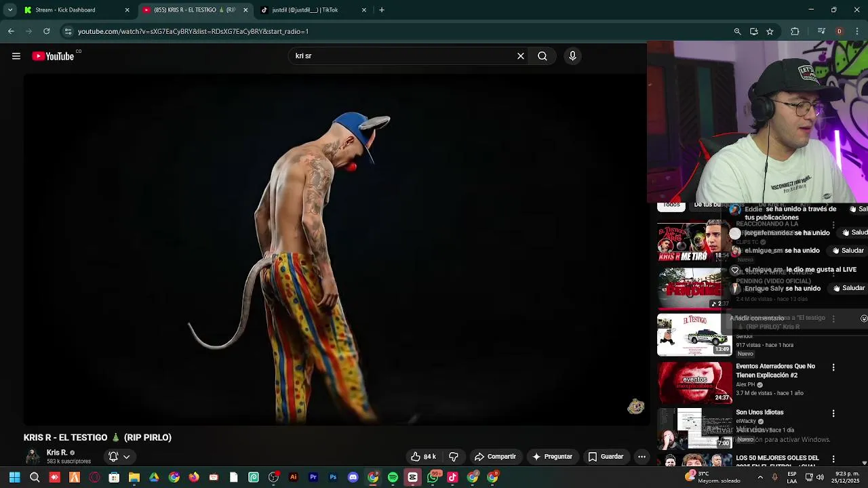Image resolution: width=868 pixels, height=488 pixels.
Task: Open options menu for Eventos Aterradores video
Action: point(833,367)
